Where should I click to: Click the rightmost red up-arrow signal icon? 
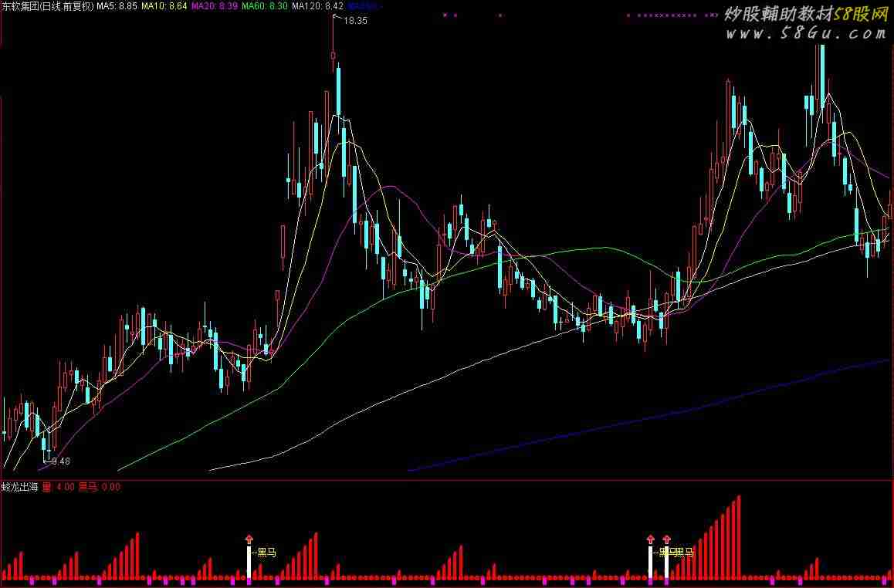coord(666,539)
